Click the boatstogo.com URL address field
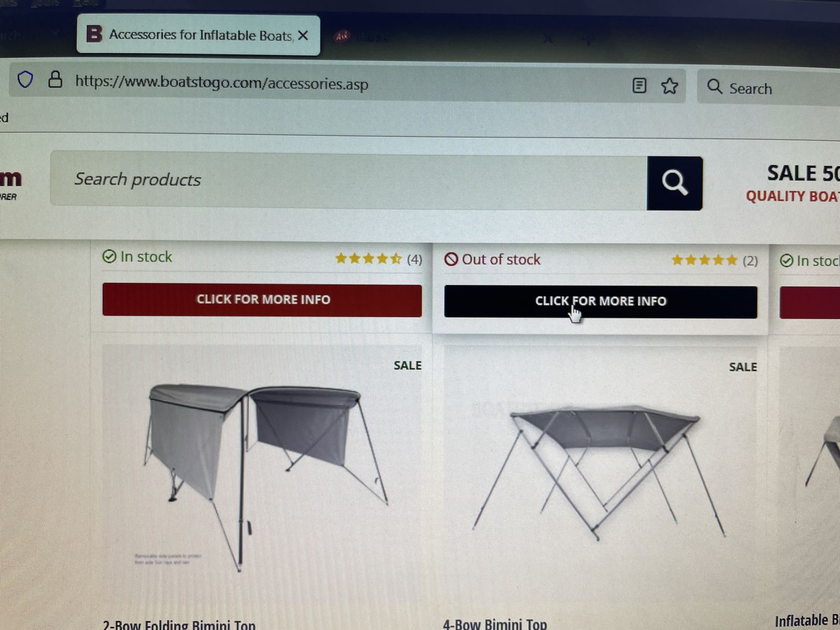Viewport: 840px width, 630px height. coord(346,83)
